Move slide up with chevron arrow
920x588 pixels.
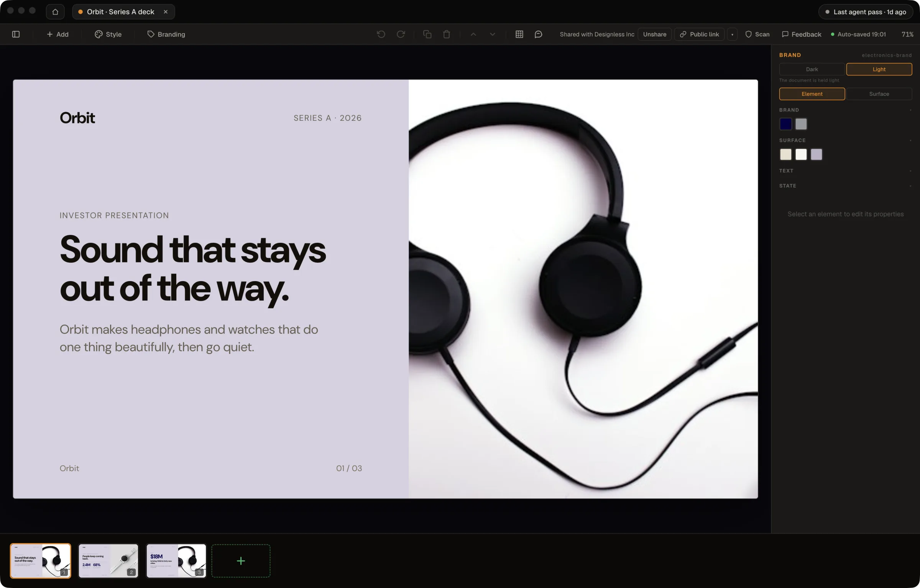pyautogui.click(x=473, y=34)
